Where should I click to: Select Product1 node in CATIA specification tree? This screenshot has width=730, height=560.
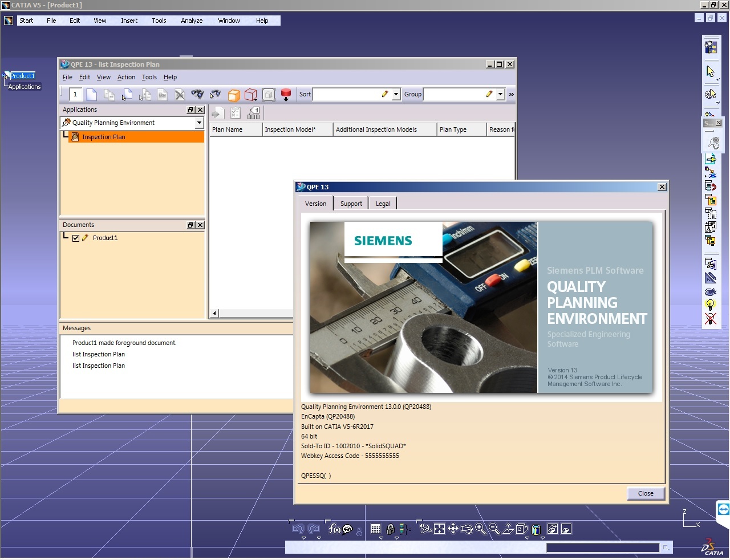pos(22,76)
